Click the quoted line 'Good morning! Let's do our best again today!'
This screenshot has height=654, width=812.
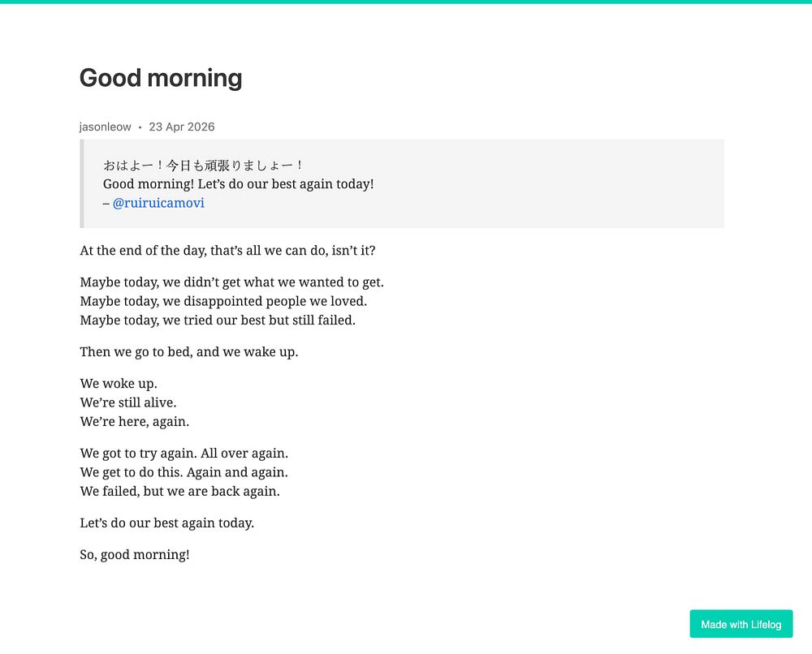[x=238, y=184]
